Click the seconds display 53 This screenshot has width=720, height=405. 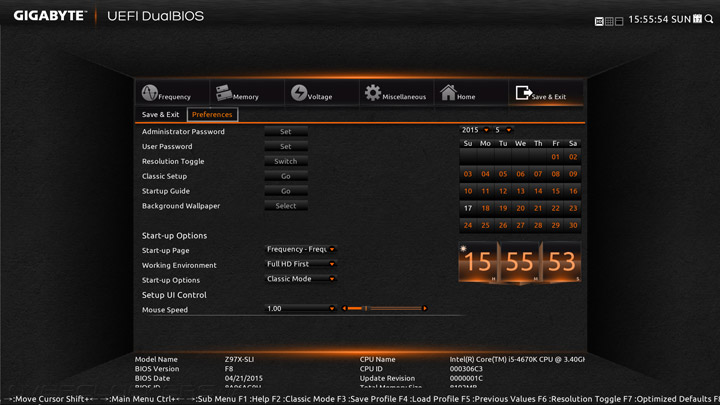click(562, 262)
